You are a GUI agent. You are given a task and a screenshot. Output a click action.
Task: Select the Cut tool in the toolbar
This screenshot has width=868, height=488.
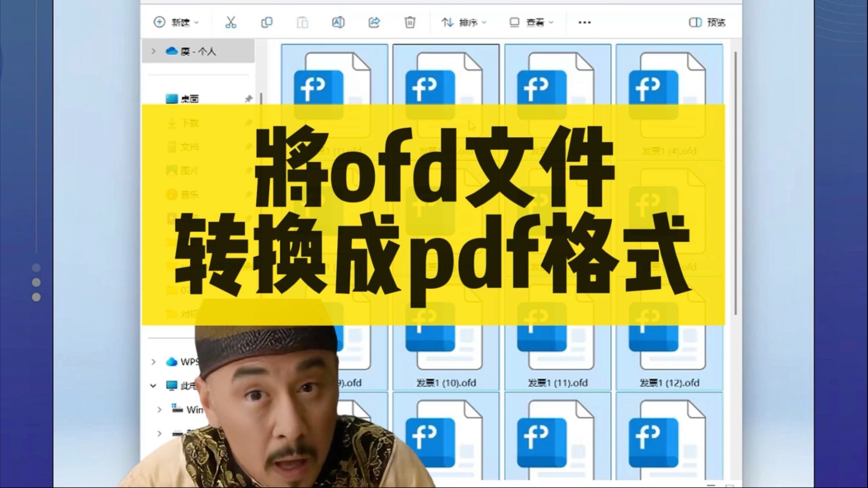(x=231, y=22)
